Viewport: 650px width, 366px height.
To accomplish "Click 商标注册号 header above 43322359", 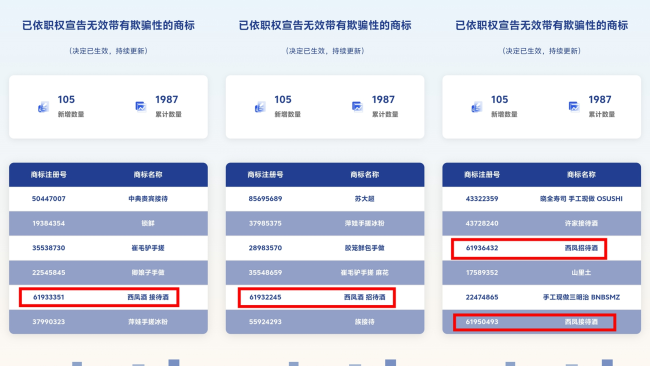I will (482, 175).
